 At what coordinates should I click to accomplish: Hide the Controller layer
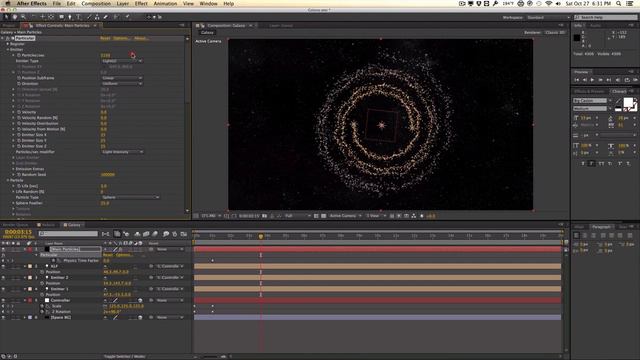(x=3, y=300)
